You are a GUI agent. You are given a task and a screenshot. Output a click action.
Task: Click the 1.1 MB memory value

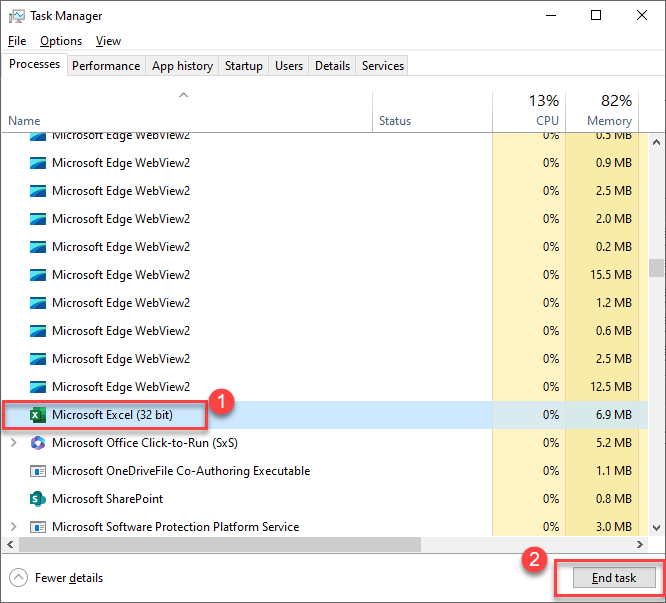coord(614,471)
